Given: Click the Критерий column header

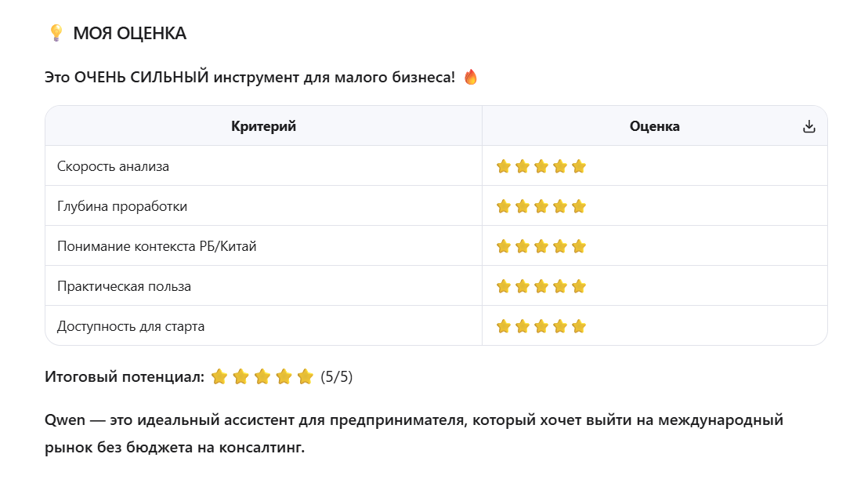Looking at the screenshot, I should coord(263,126).
